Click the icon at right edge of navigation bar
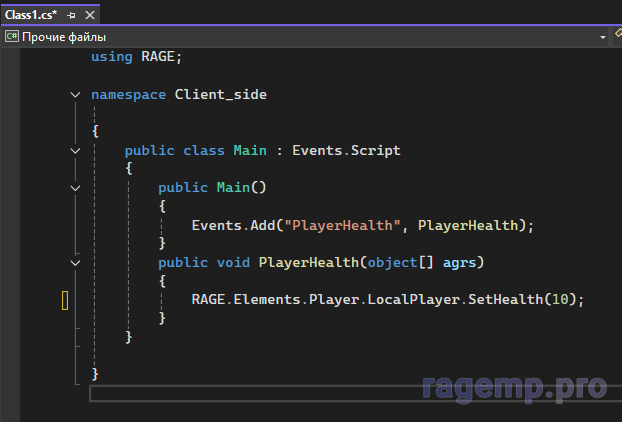This screenshot has width=622, height=422. [616, 36]
